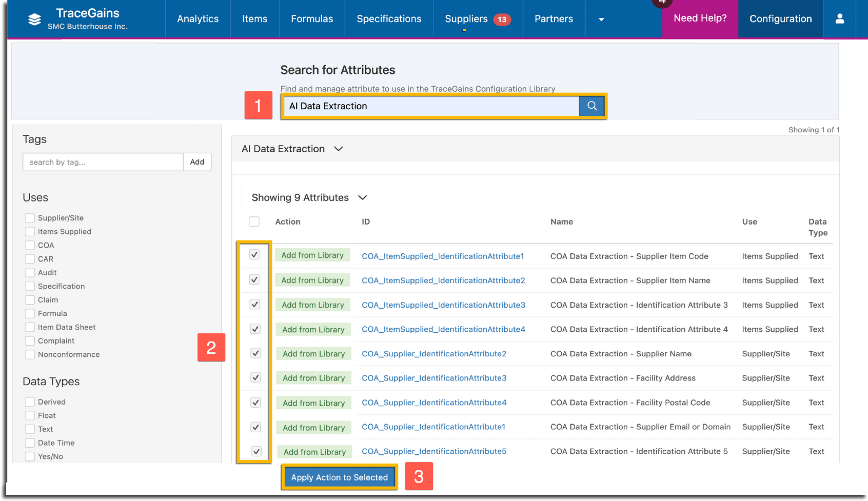Image resolution: width=868 pixels, height=501 pixels.
Task: Uncheck the COA_ItemSupplied_IdentificationAttribute3 row checkbox
Action: point(255,304)
